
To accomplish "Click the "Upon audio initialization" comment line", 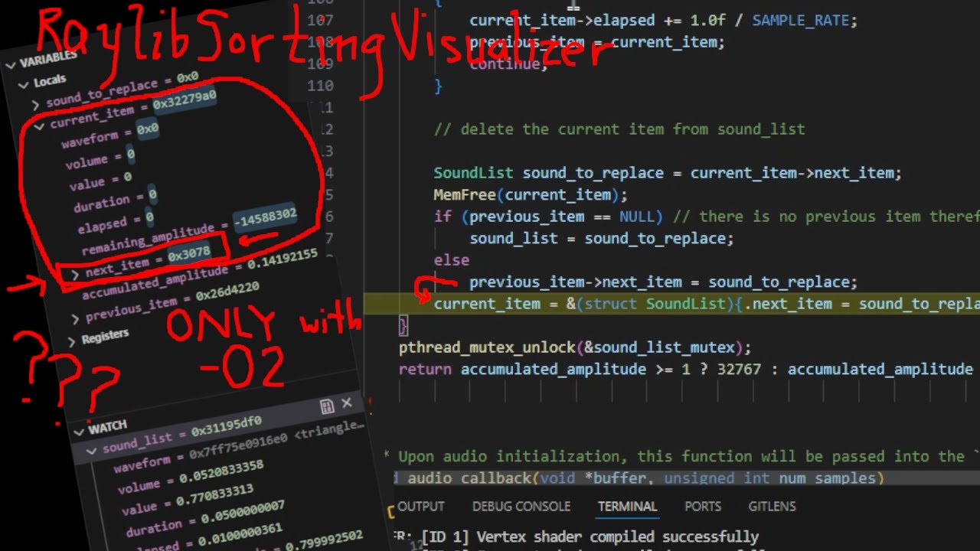I will [681, 457].
